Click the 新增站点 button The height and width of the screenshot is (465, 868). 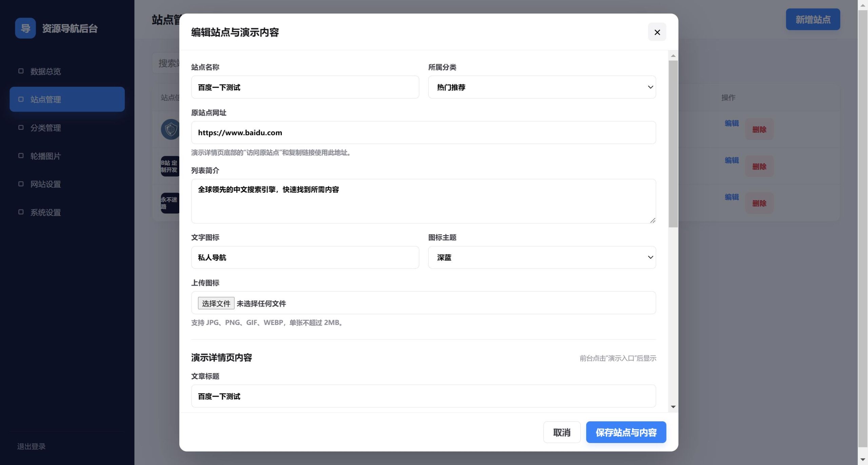[x=813, y=19]
